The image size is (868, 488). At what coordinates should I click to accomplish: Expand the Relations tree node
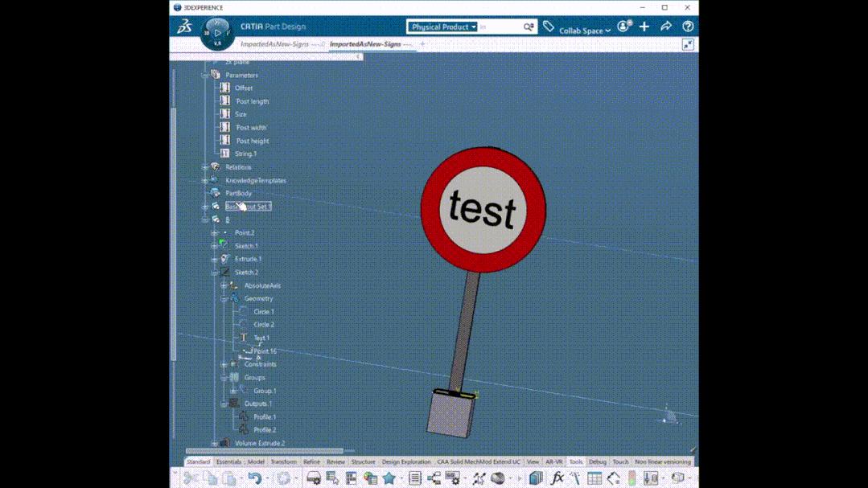pyautogui.click(x=205, y=167)
